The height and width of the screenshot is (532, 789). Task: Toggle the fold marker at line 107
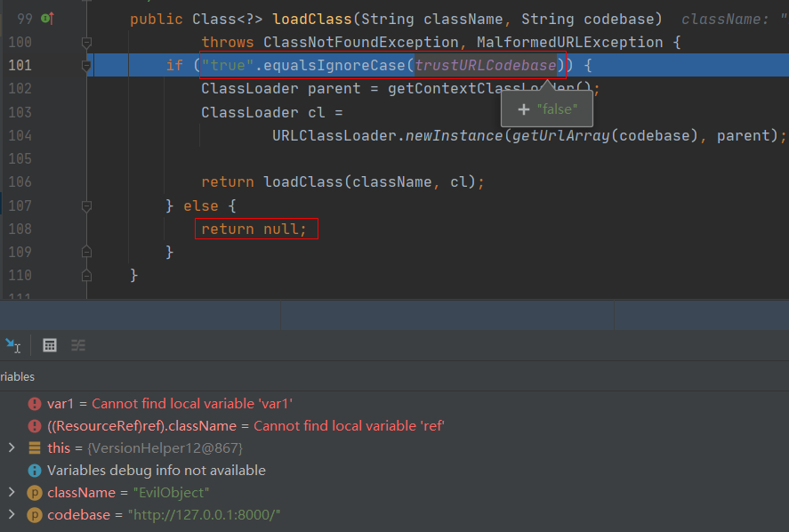click(x=86, y=206)
